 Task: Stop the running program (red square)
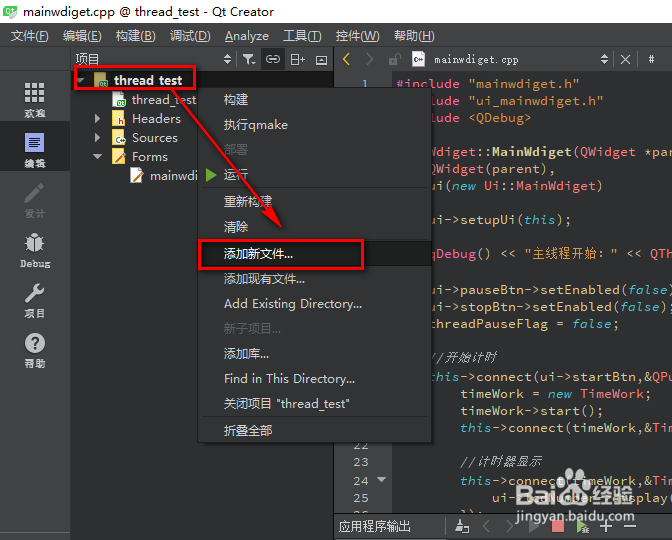click(558, 526)
